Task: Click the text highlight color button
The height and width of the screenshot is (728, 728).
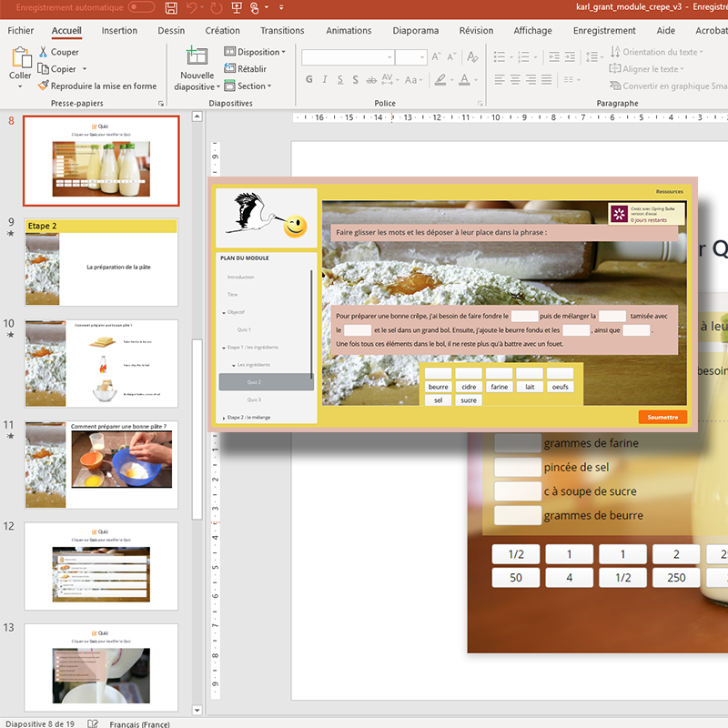Action: click(440, 80)
